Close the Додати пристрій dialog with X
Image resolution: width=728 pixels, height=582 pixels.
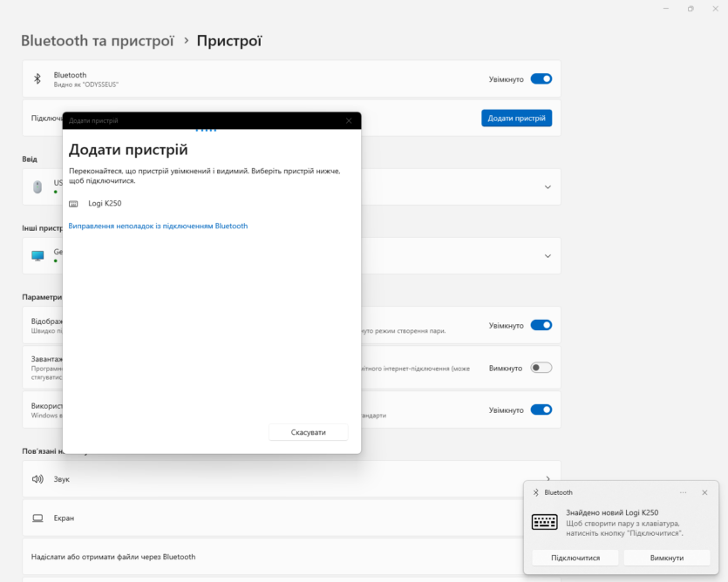tap(349, 121)
